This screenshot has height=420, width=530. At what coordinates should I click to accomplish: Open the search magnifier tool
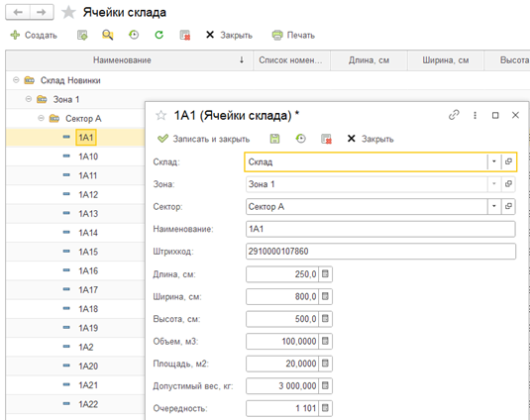coord(108,35)
